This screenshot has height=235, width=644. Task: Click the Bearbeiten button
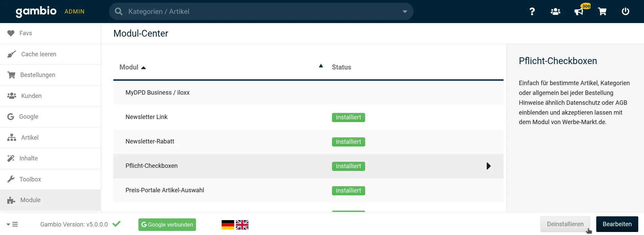(x=617, y=224)
